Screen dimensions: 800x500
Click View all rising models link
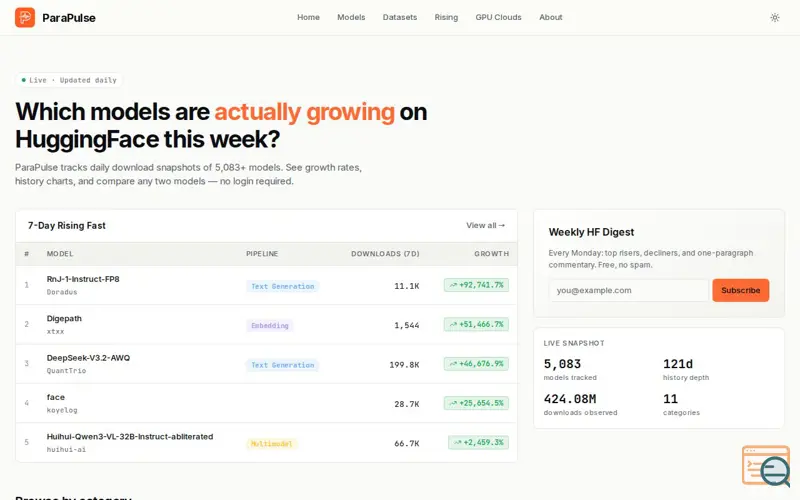(x=485, y=226)
